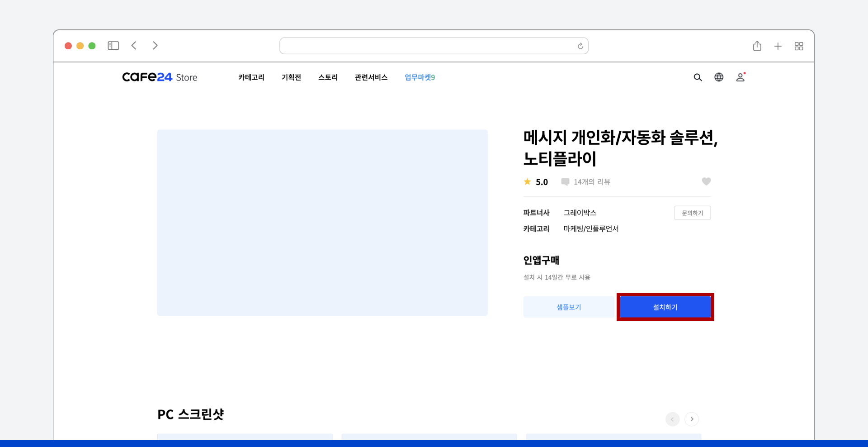Viewport: 868px width, 447px height.
Task: Click the browser sidebar toggle icon
Action: pyautogui.click(x=113, y=46)
